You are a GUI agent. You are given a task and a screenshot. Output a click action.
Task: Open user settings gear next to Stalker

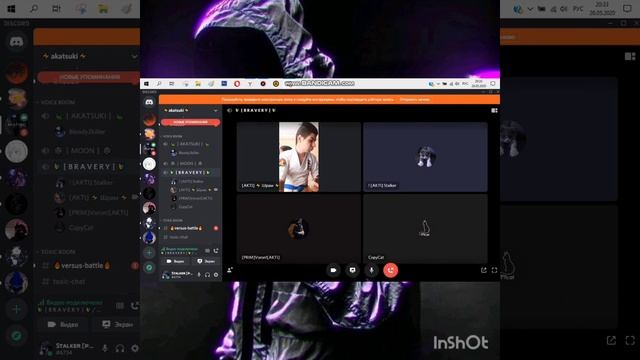point(216,275)
